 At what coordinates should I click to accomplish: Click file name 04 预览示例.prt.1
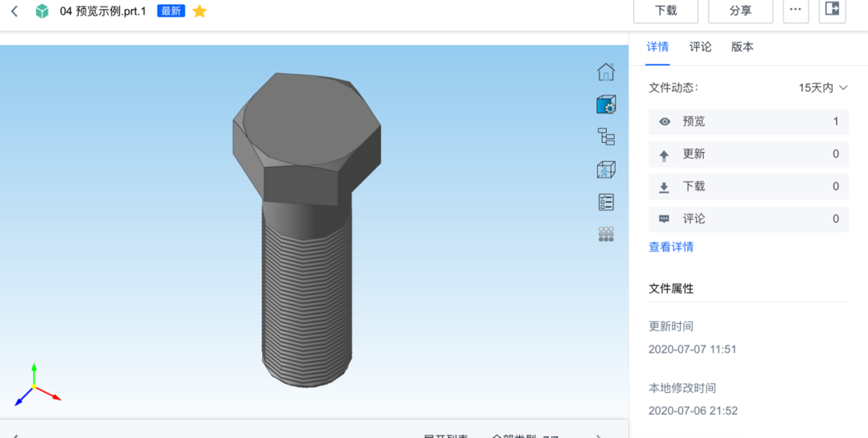click(x=103, y=11)
